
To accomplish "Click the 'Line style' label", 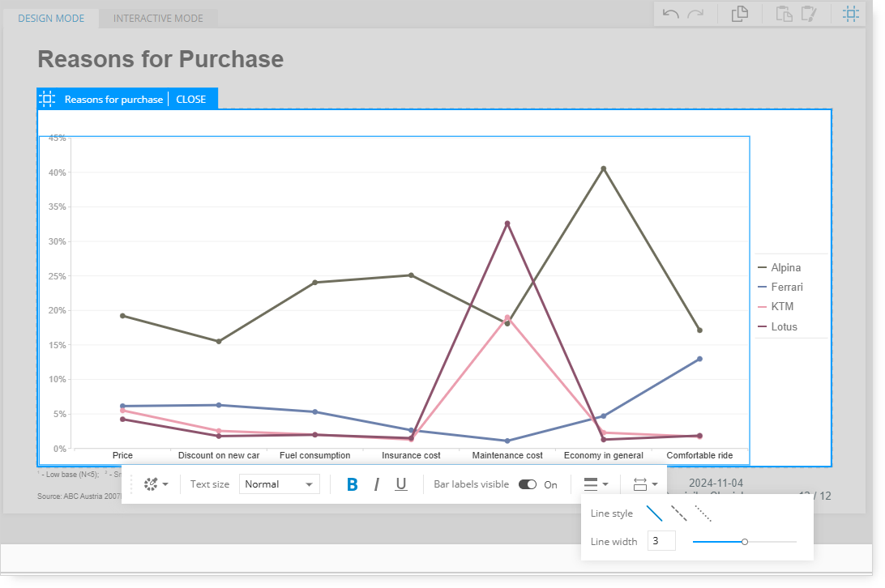I will 612,513.
